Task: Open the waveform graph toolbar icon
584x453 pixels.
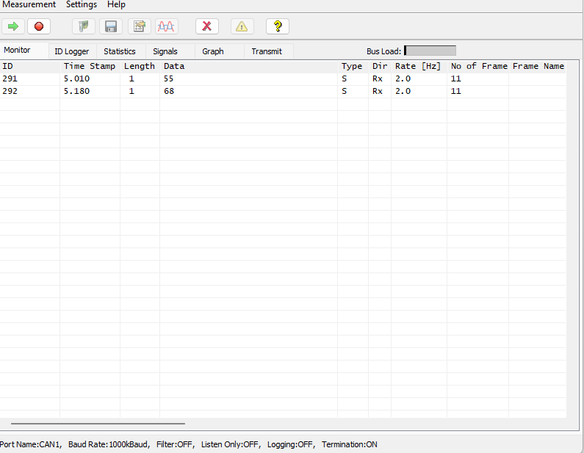Action: pos(166,26)
